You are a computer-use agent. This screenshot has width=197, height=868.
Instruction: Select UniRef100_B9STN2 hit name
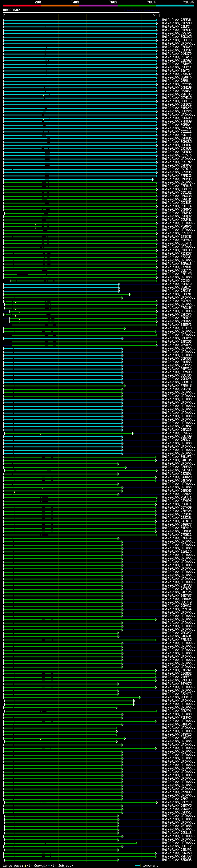[176, 162]
